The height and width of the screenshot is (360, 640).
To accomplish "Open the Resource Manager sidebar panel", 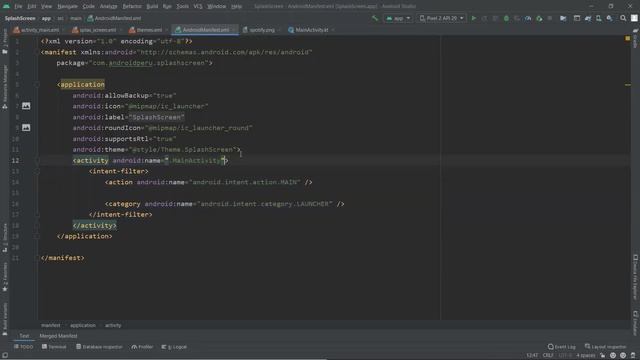I will 5,87.
